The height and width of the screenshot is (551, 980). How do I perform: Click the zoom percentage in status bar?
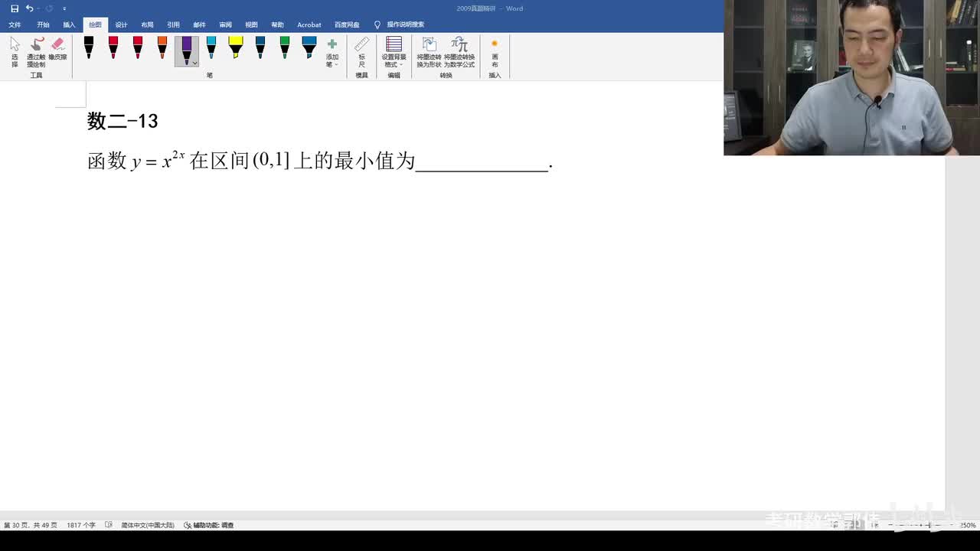[x=968, y=525]
